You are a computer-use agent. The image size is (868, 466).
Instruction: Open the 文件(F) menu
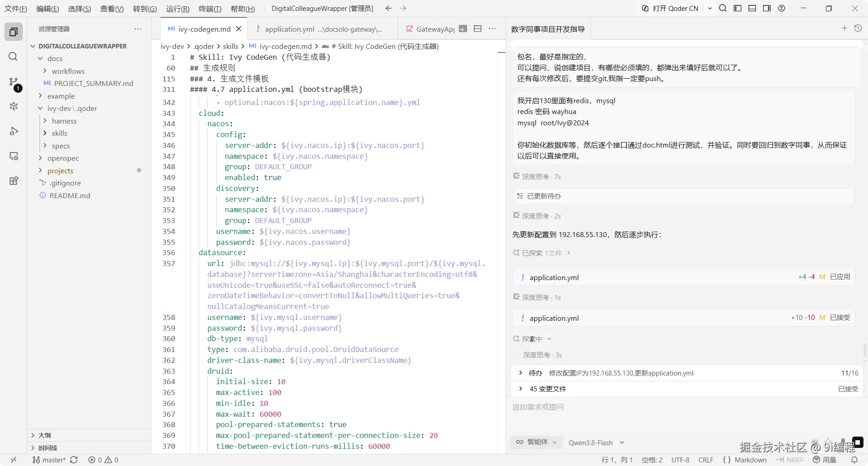click(15, 9)
